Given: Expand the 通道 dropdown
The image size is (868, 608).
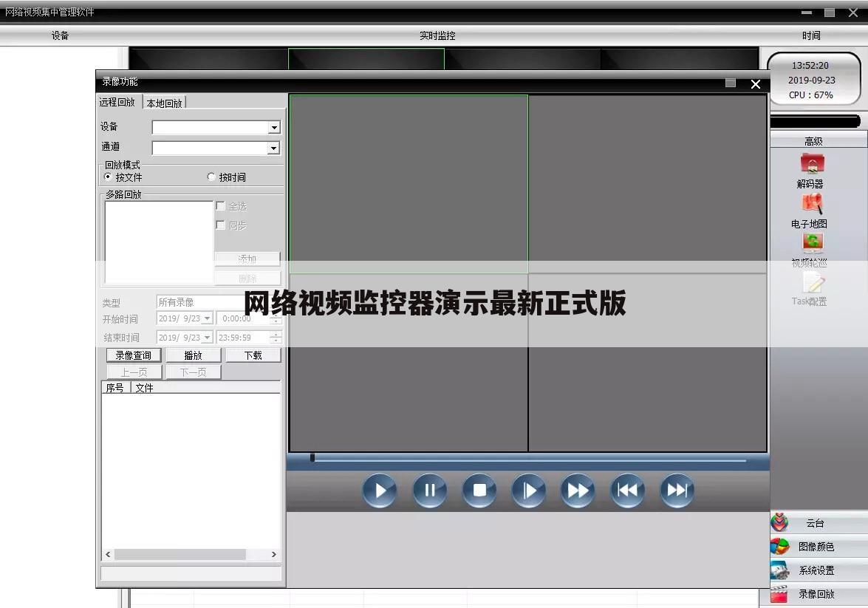Looking at the screenshot, I should 273,148.
